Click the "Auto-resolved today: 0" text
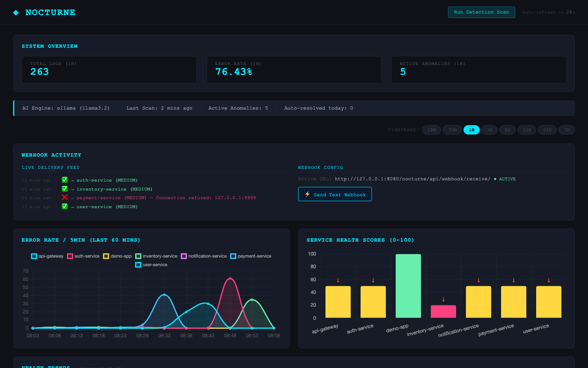This screenshot has width=588, height=368. click(x=318, y=108)
